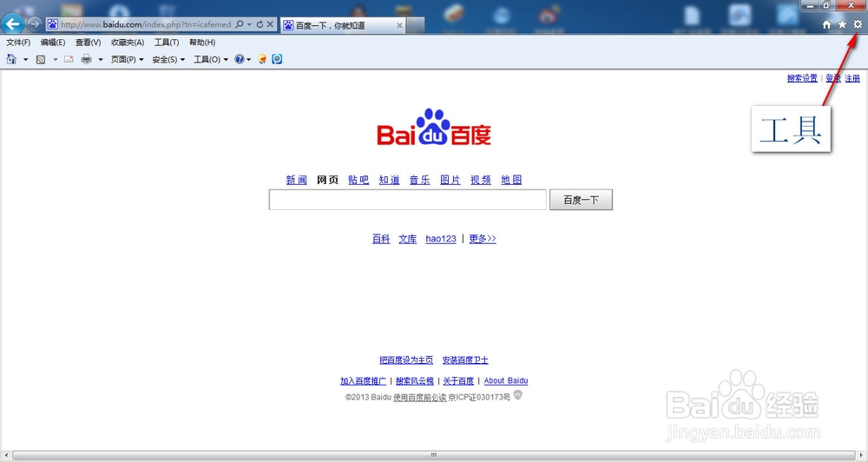This screenshot has height=462, width=868.
Task: Click the horizontal scrollbar thumb
Action: pos(433,455)
